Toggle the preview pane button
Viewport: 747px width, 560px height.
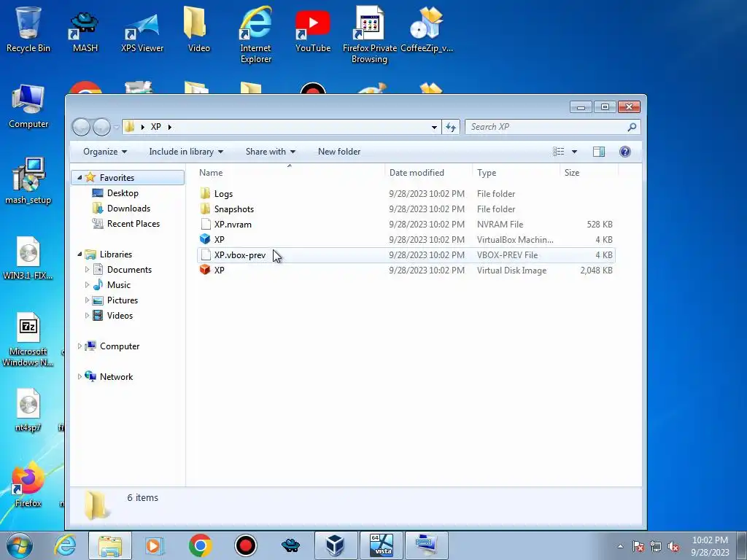tap(599, 152)
